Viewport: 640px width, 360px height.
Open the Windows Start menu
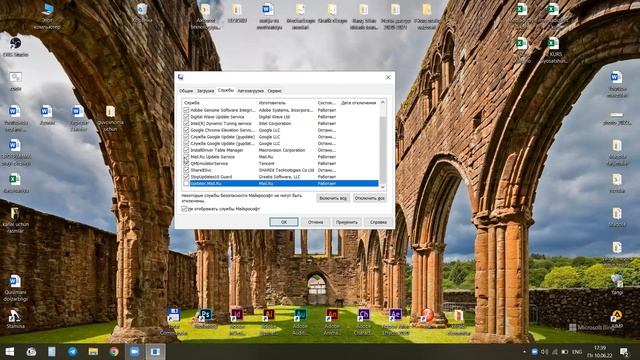click(x=10, y=351)
